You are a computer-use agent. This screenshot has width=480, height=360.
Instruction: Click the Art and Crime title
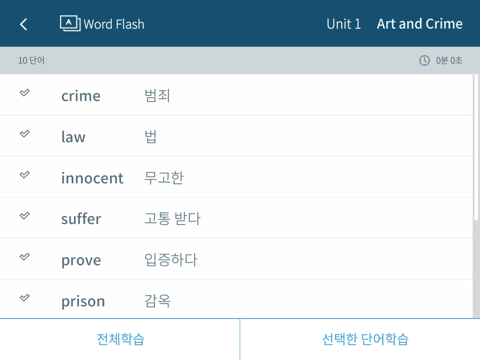tap(420, 24)
